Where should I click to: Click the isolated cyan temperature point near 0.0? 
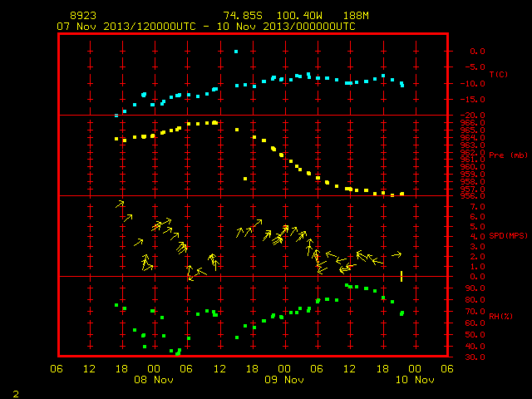pos(236,52)
